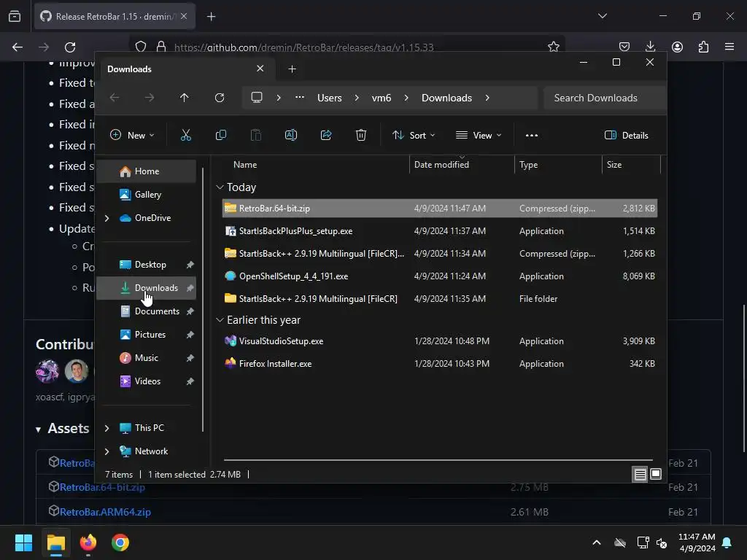Select the RetroBar.64-bit.zip file
This screenshot has height=560, width=747.
click(x=440, y=209)
